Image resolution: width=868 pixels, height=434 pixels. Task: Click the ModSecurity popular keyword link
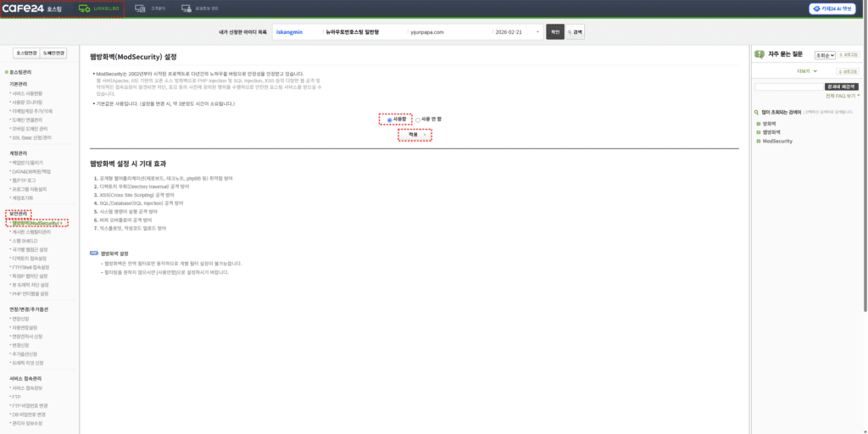tap(777, 141)
